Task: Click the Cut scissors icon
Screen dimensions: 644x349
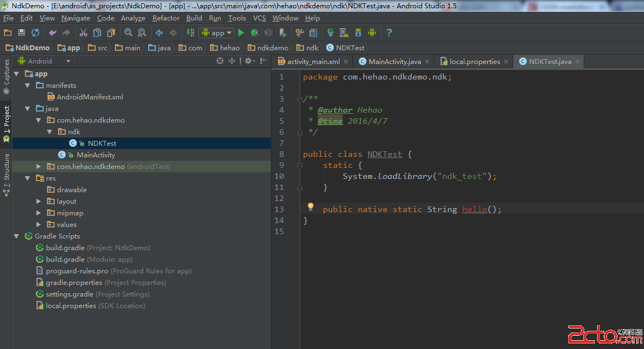Action: [x=83, y=33]
